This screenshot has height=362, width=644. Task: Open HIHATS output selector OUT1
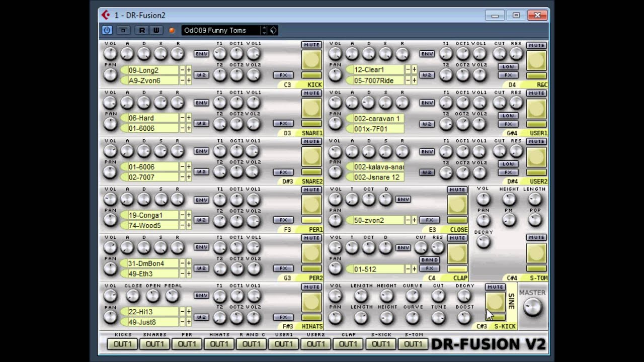pyautogui.click(x=219, y=344)
